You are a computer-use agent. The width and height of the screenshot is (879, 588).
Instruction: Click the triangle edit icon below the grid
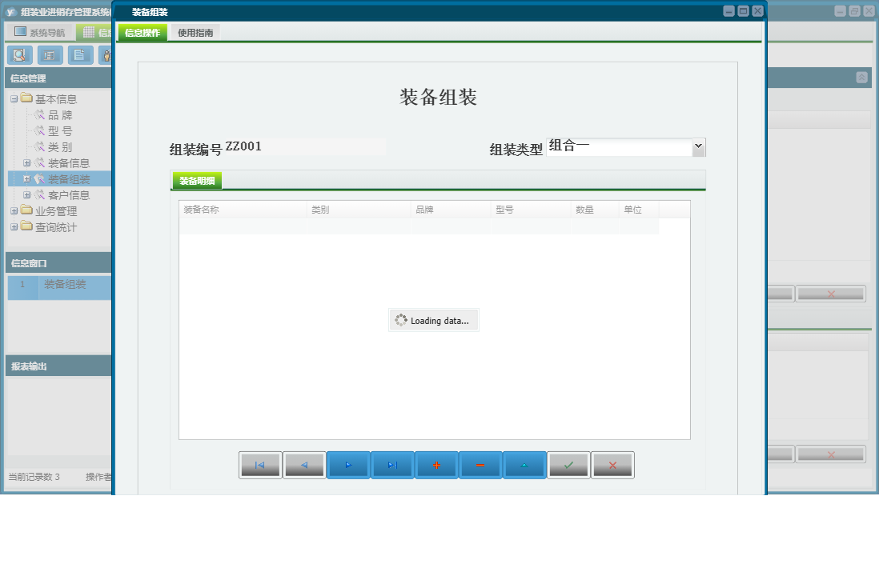(x=524, y=464)
